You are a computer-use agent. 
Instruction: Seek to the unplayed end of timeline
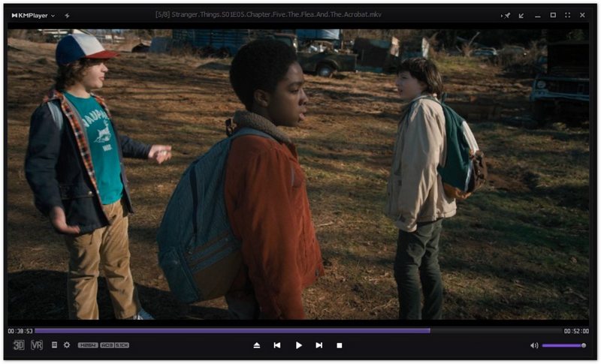[496, 331]
